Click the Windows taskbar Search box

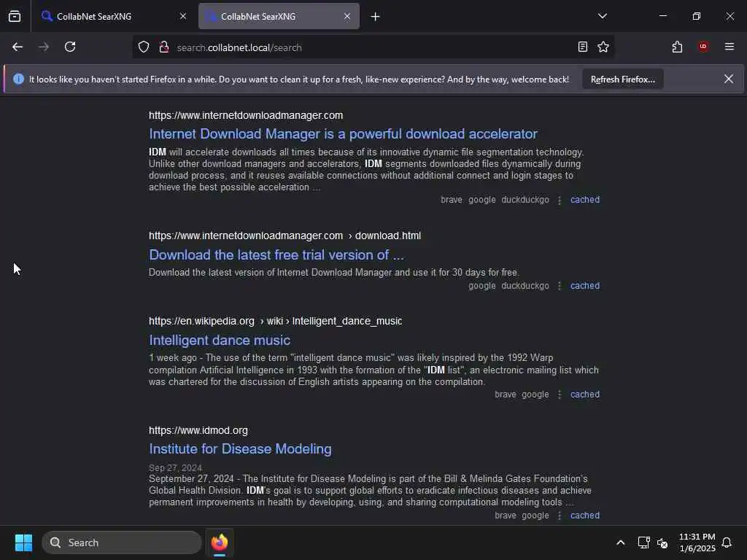[x=122, y=542]
